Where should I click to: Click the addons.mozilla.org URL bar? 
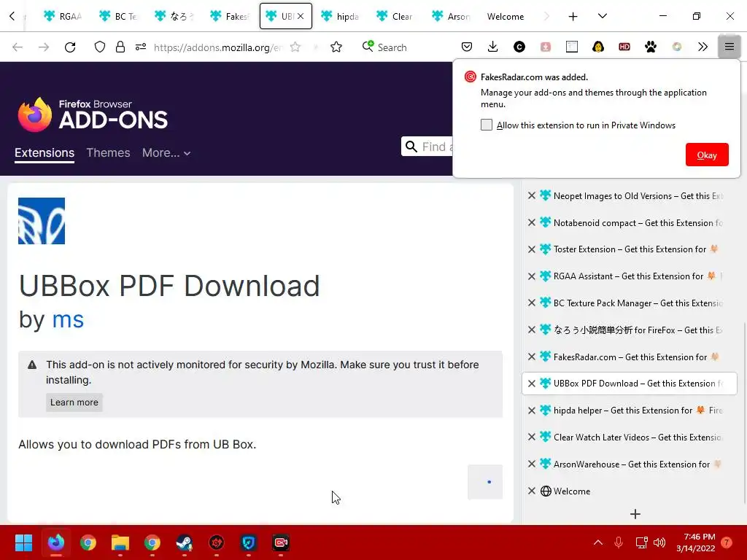217,47
